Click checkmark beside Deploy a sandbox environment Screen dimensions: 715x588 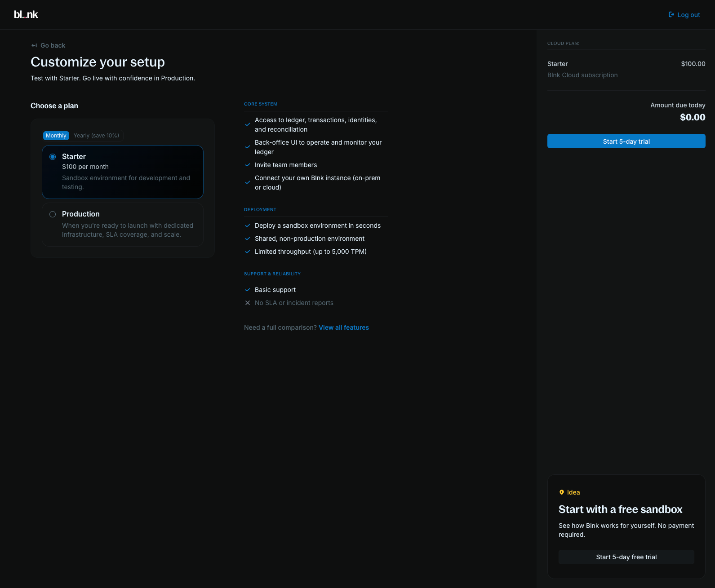coord(248,225)
